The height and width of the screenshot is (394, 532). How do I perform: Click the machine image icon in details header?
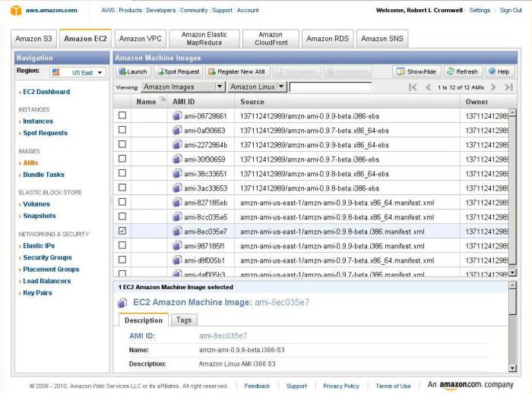122,303
